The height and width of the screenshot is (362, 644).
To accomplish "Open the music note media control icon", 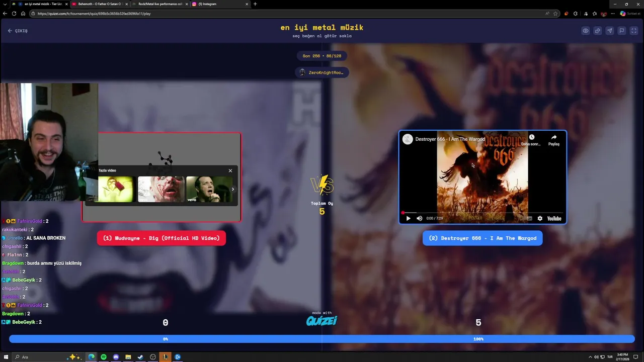I will point(586,14).
